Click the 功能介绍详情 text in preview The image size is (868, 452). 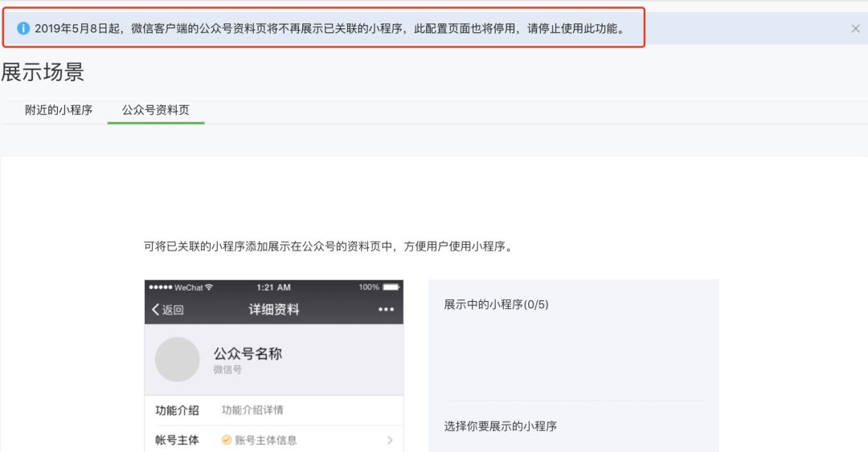tap(252, 410)
